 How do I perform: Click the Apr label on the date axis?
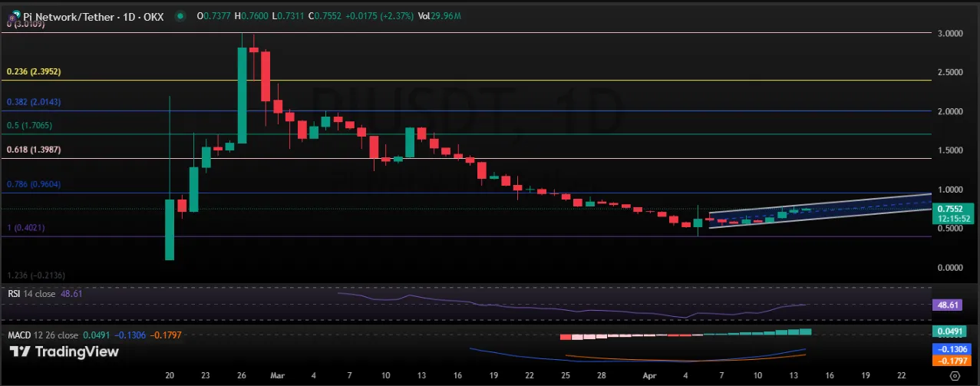pos(652,376)
